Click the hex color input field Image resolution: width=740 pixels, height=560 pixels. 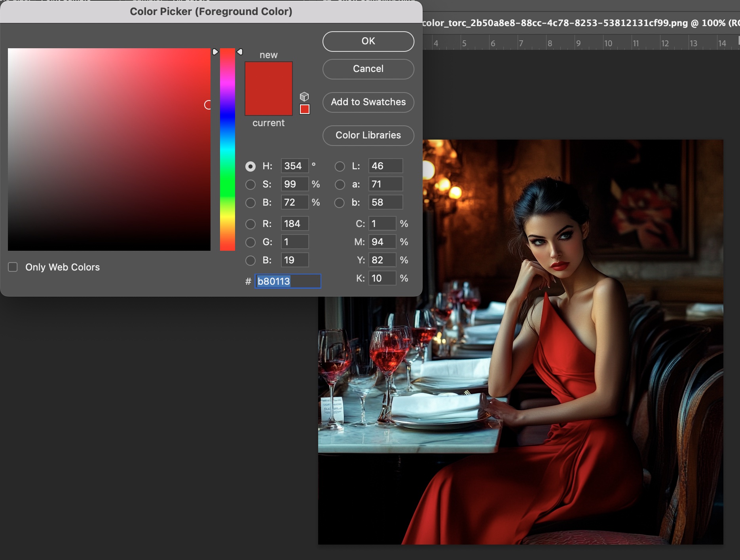[x=287, y=281]
